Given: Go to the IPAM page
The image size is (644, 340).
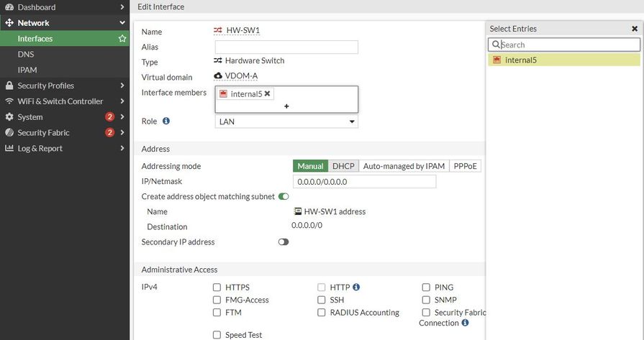Looking at the screenshot, I should point(27,70).
